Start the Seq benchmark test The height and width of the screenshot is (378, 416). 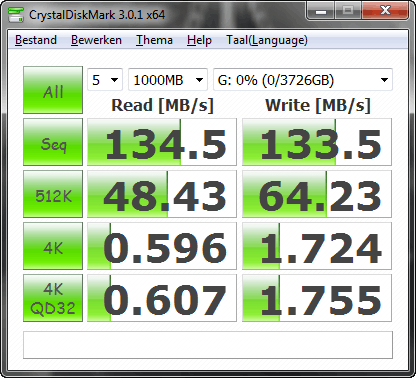53,142
